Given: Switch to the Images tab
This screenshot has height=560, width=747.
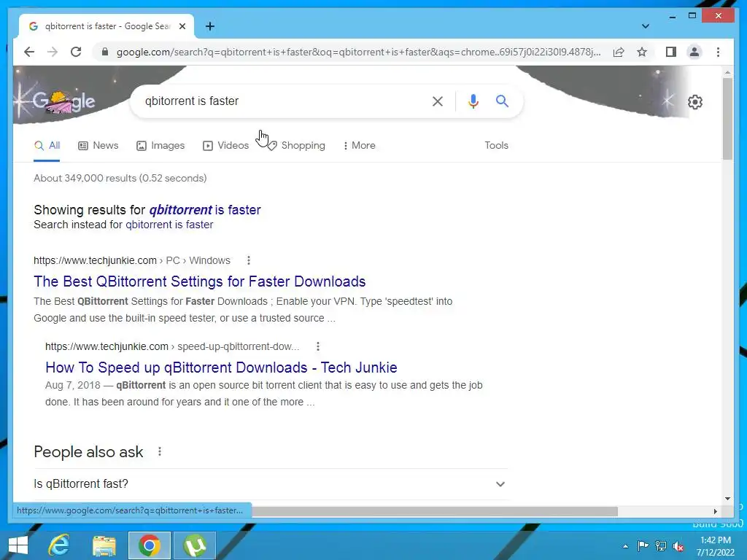Looking at the screenshot, I should coord(160,145).
